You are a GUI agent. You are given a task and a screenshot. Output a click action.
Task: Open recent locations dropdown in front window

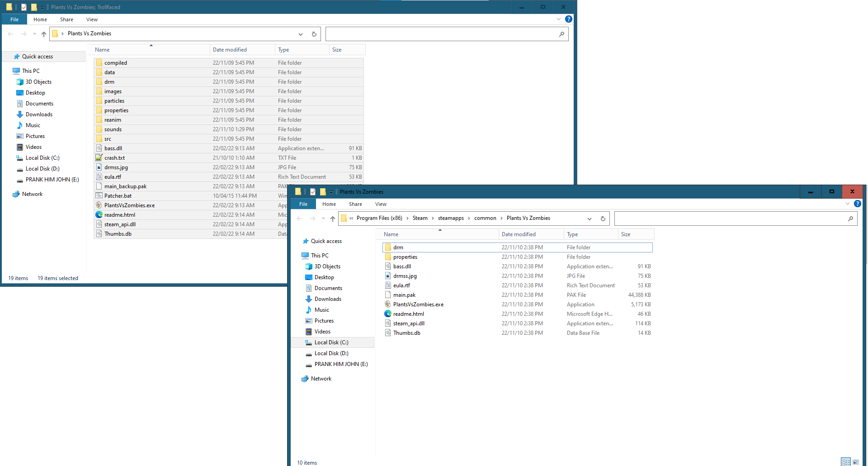click(x=323, y=219)
